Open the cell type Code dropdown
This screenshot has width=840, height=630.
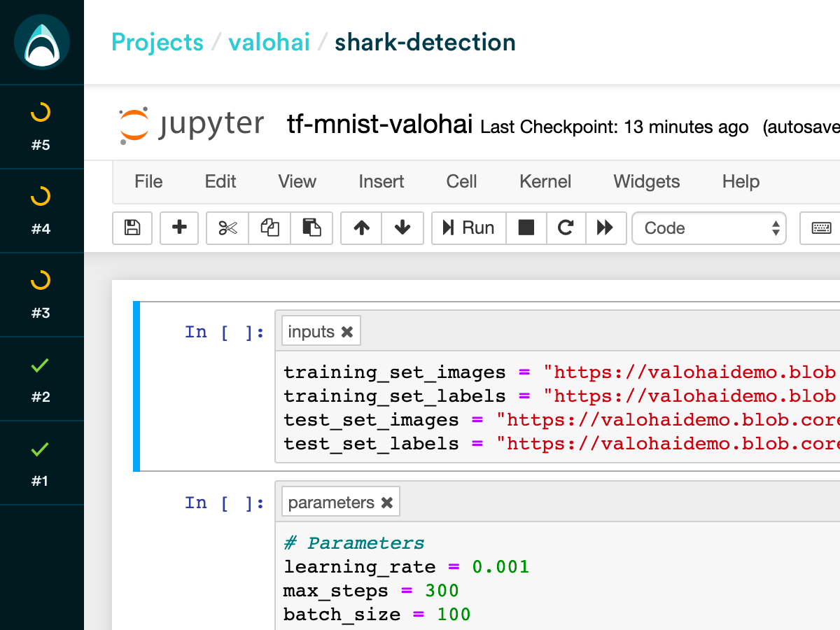pyautogui.click(x=709, y=228)
